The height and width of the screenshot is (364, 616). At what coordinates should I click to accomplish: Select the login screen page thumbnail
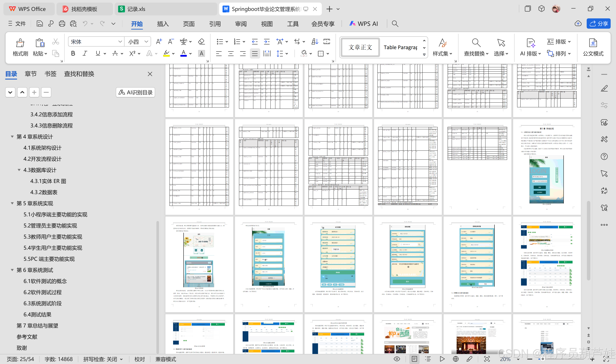coord(546,167)
